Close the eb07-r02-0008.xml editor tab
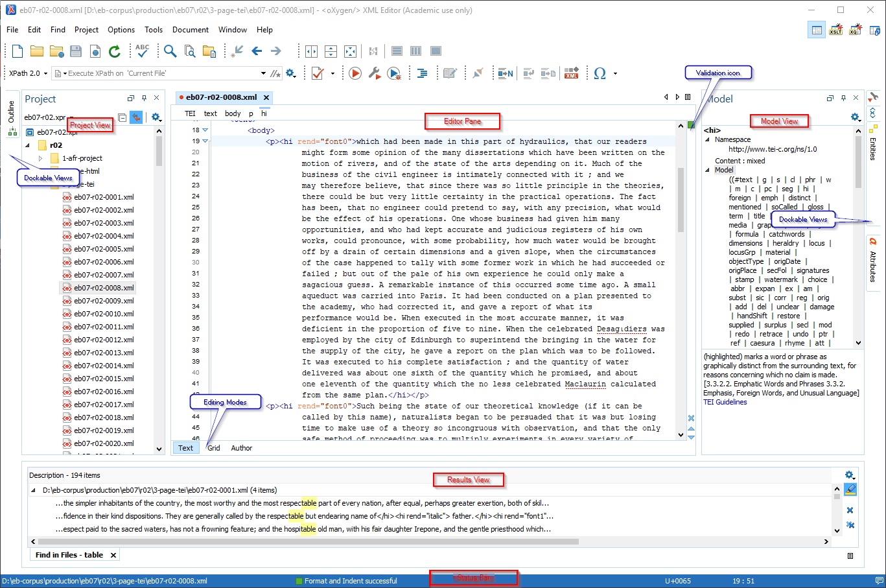 point(266,97)
